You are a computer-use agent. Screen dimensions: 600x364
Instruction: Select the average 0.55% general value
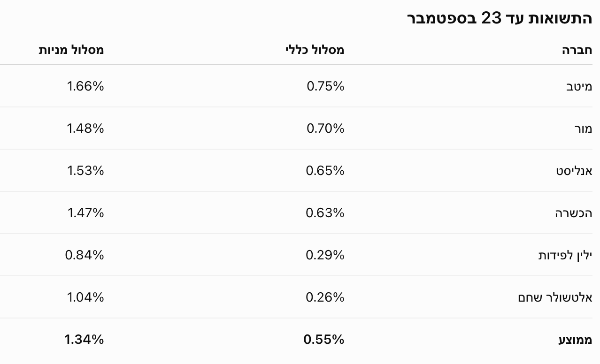coord(324,340)
